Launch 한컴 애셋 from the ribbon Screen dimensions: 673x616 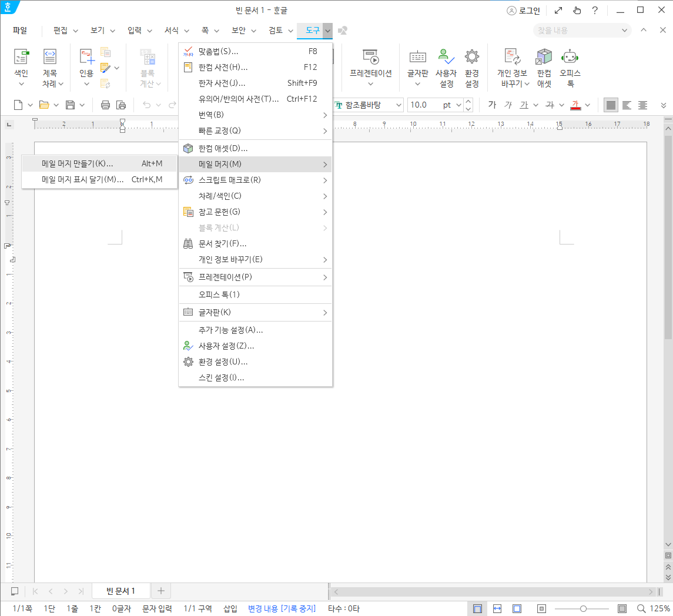coord(544,56)
